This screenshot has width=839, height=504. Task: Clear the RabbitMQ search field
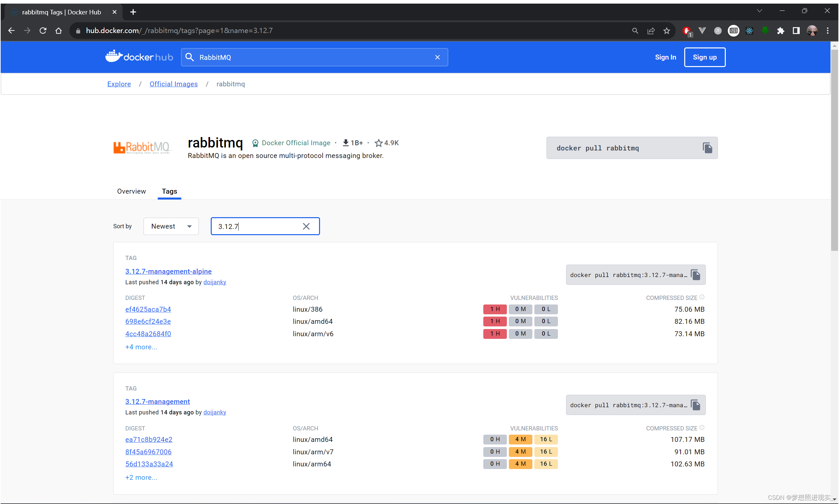click(x=437, y=57)
